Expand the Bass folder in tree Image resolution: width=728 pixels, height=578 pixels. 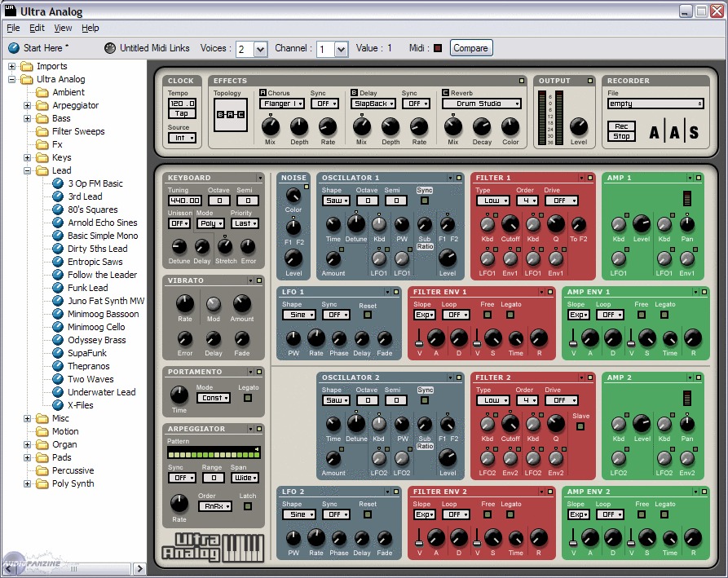point(27,118)
